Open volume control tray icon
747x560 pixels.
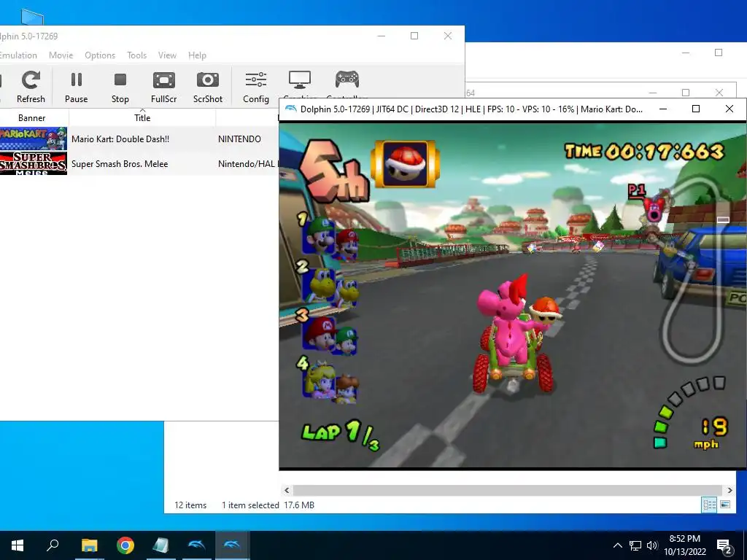pyautogui.click(x=652, y=545)
